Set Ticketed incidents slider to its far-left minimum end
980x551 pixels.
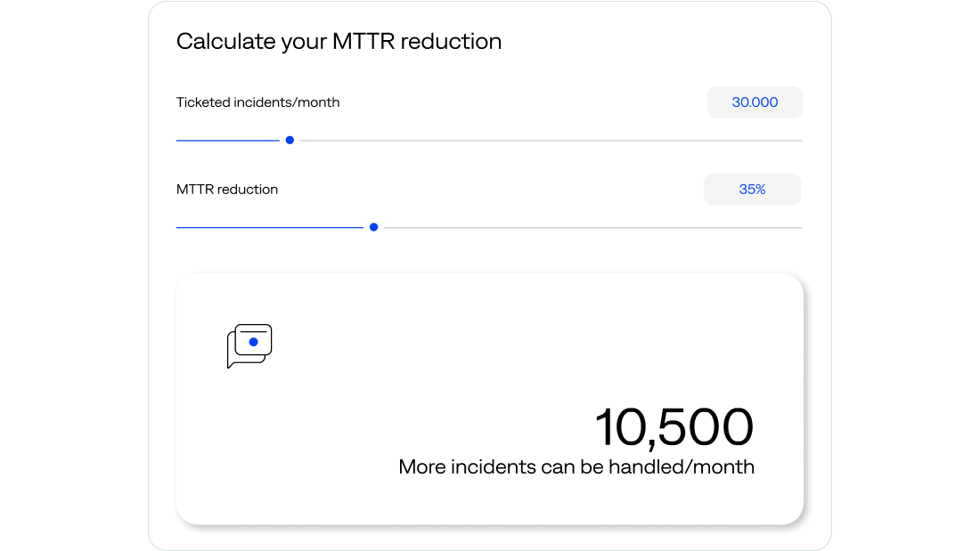pyautogui.click(x=178, y=140)
